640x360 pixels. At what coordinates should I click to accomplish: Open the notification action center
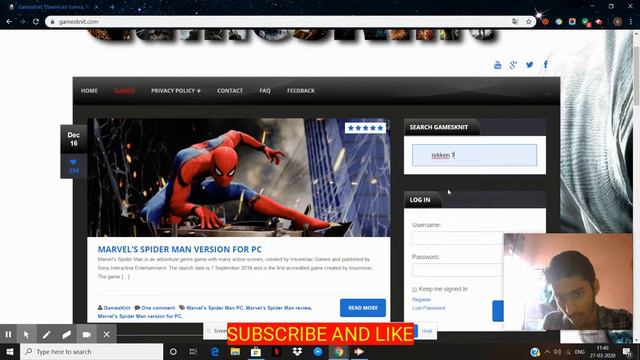pyautogui.click(x=627, y=352)
